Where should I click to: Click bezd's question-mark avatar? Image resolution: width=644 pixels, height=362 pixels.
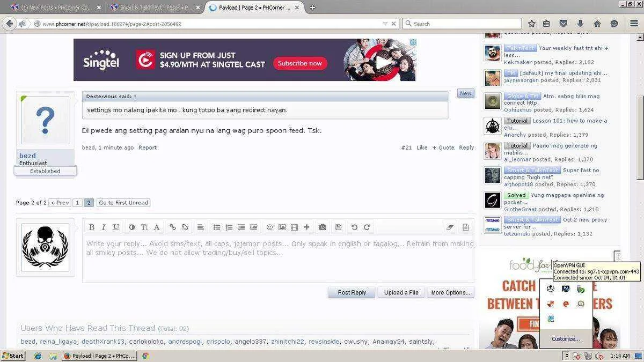click(x=45, y=120)
